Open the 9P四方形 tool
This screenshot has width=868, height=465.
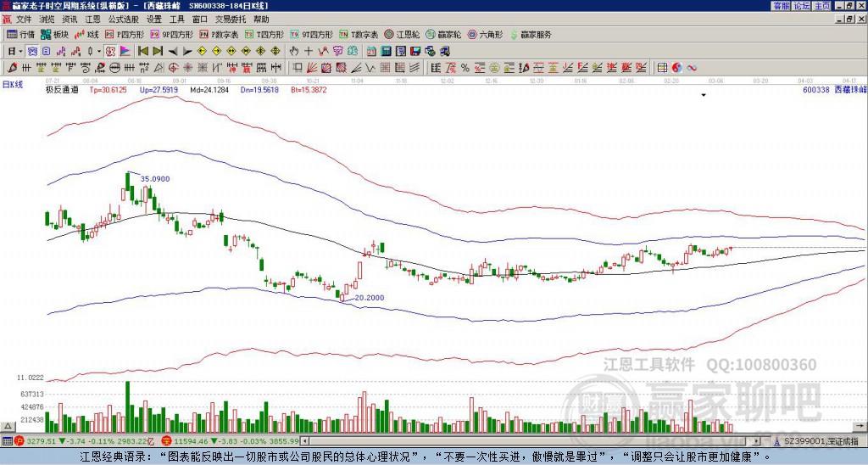pos(171,34)
